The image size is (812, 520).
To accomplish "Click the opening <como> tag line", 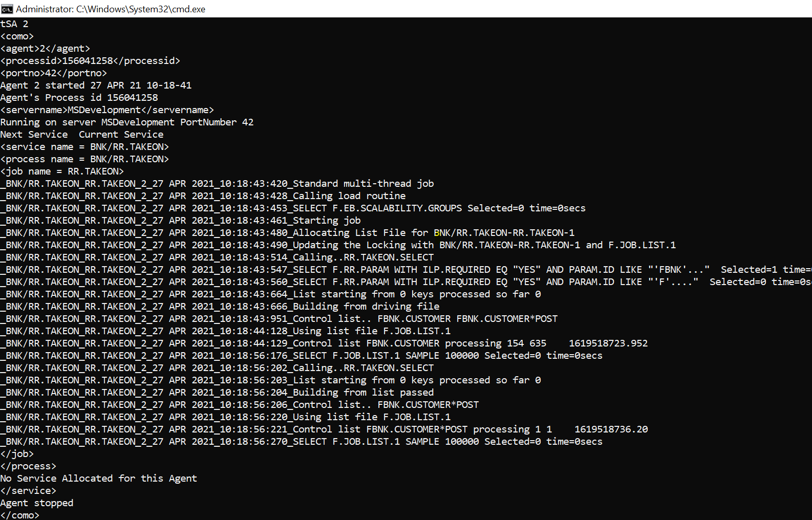I will click(x=17, y=36).
